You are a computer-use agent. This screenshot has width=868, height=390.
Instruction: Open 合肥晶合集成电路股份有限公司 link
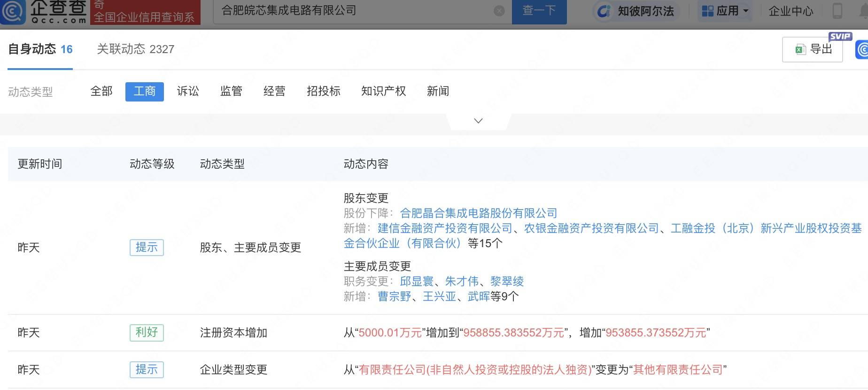pos(478,213)
